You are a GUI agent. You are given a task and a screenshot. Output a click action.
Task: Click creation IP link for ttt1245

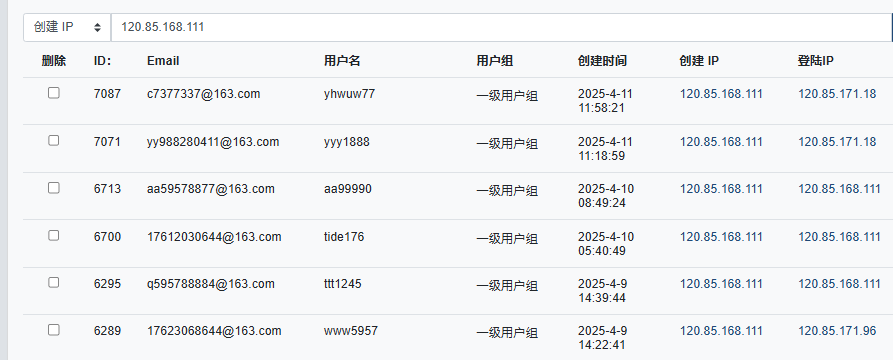coord(720,284)
